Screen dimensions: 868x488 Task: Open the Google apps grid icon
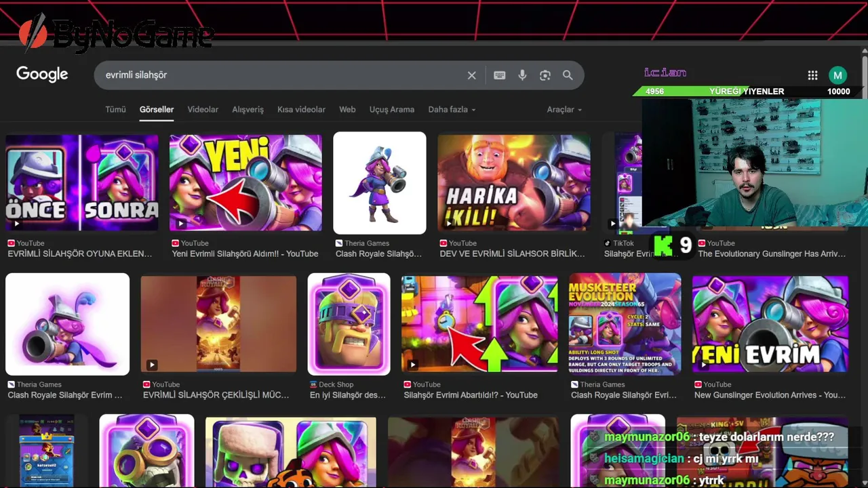point(812,75)
